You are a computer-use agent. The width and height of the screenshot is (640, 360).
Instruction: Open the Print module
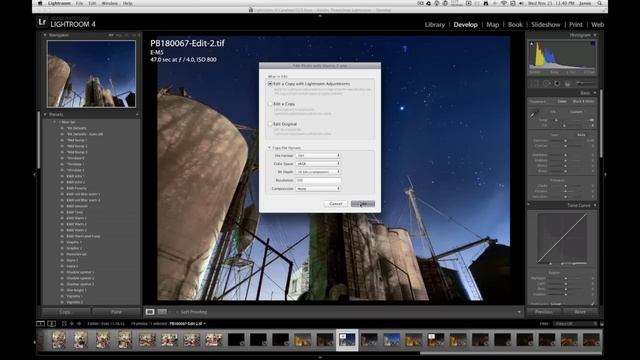576,24
